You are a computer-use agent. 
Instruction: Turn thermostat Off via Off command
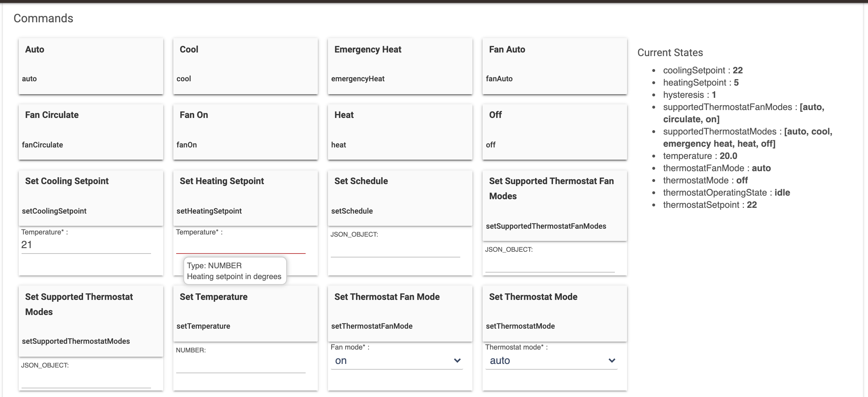point(555,132)
